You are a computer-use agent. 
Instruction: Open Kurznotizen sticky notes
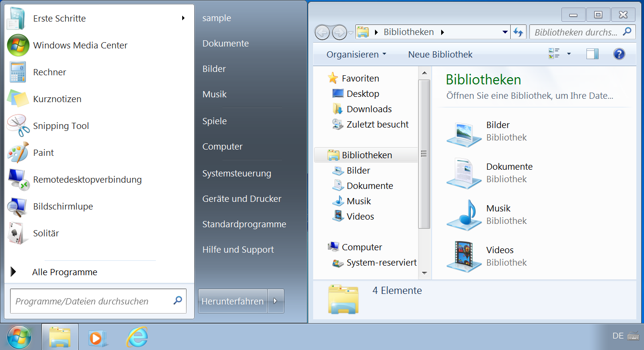(x=57, y=99)
